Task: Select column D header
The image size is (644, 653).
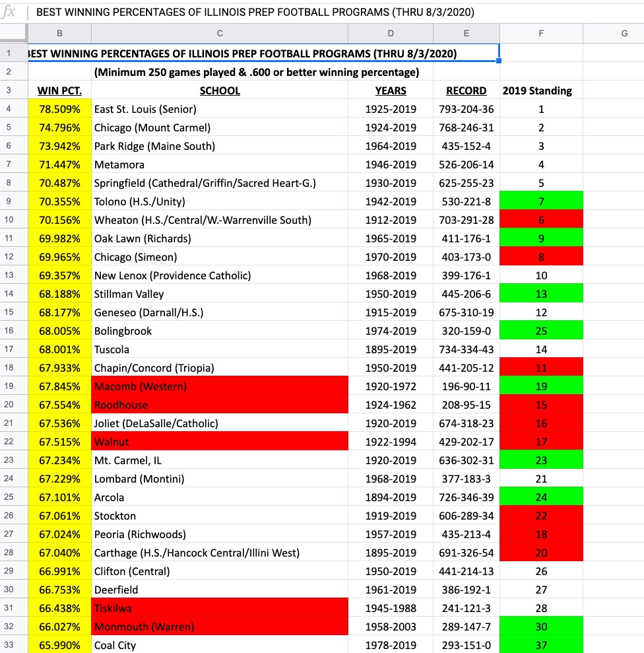Action: coord(391,33)
